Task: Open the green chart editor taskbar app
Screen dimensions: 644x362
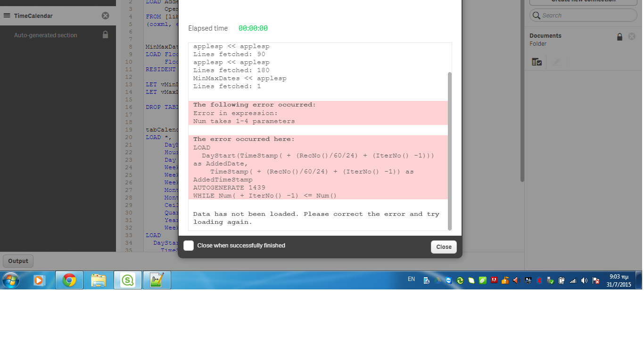Action: pos(157,280)
